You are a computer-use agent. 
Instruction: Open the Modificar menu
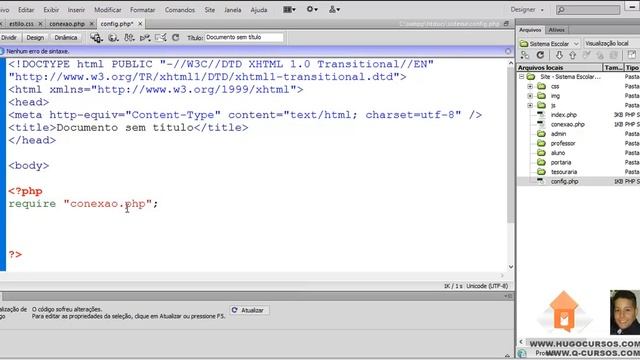click(108, 10)
